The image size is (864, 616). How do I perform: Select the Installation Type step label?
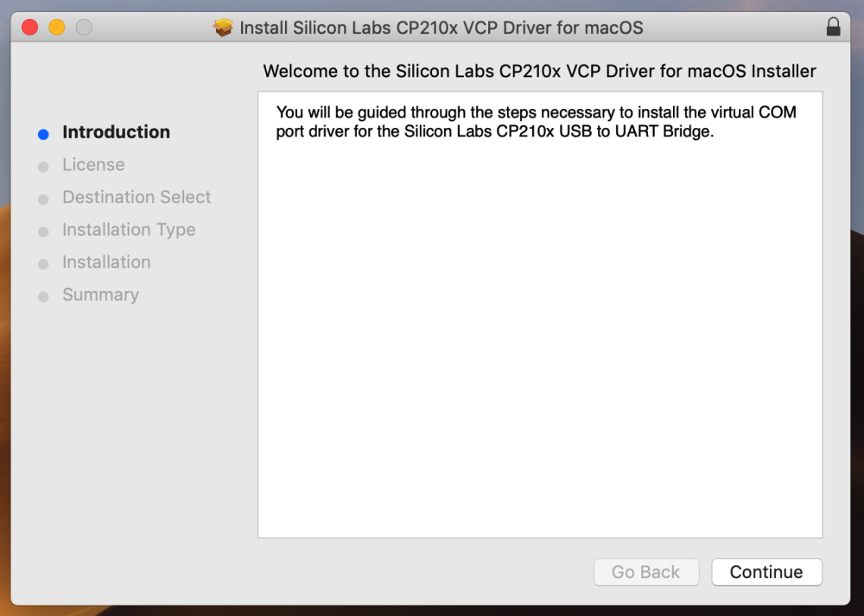[x=129, y=230]
